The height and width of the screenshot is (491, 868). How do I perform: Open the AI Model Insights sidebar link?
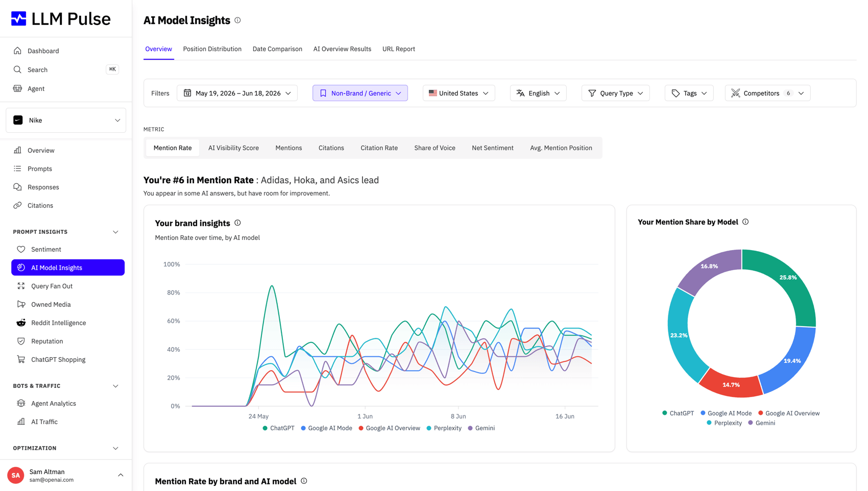(x=68, y=267)
